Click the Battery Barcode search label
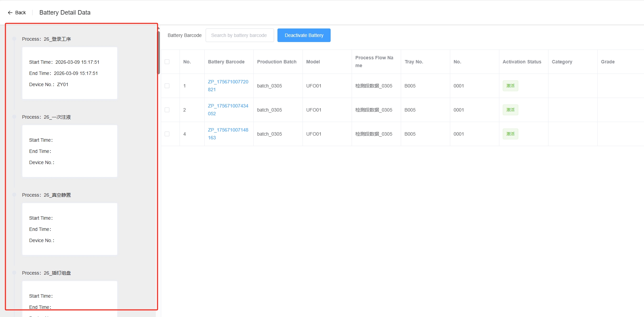The image size is (644, 317). (185, 35)
